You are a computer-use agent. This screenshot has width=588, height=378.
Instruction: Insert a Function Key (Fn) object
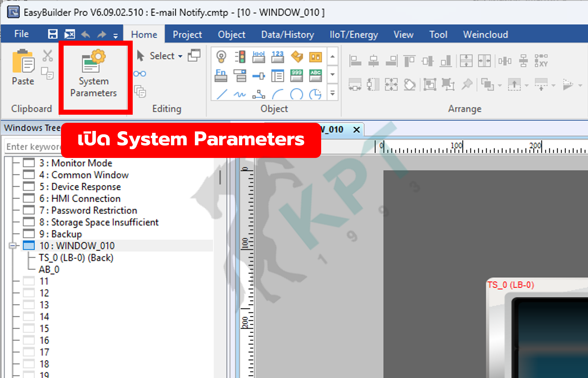click(x=221, y=75)
